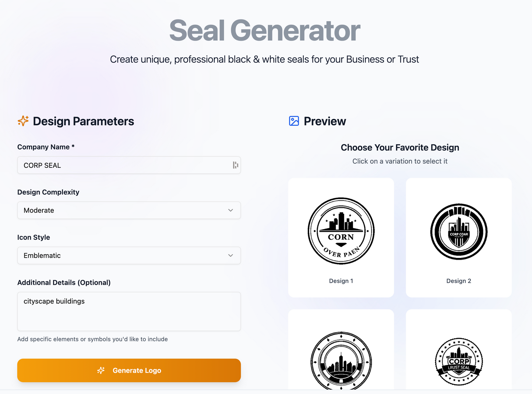Click the sparkle icon beside Design Parameters heading
Viewport: 532px width, 394px height.
(x=23, y=121)
